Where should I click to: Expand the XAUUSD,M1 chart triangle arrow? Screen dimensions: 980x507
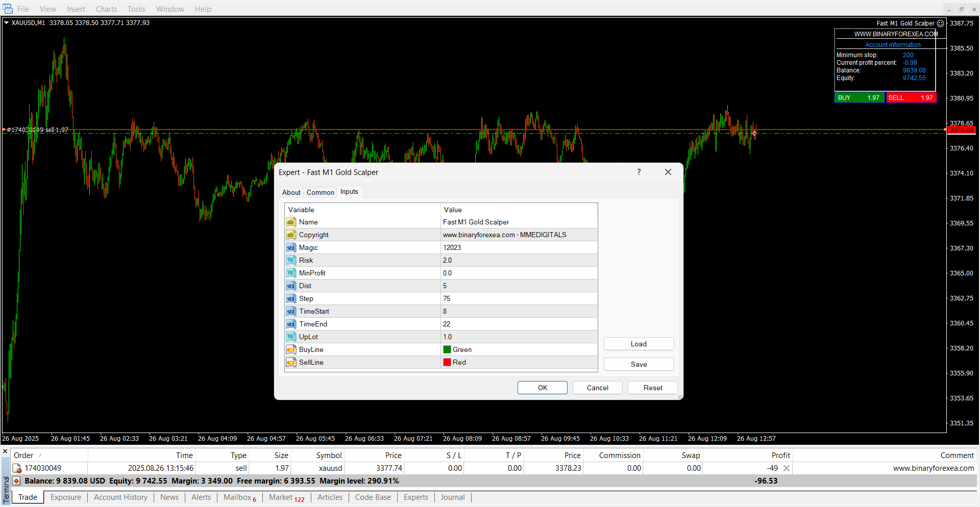7,23
